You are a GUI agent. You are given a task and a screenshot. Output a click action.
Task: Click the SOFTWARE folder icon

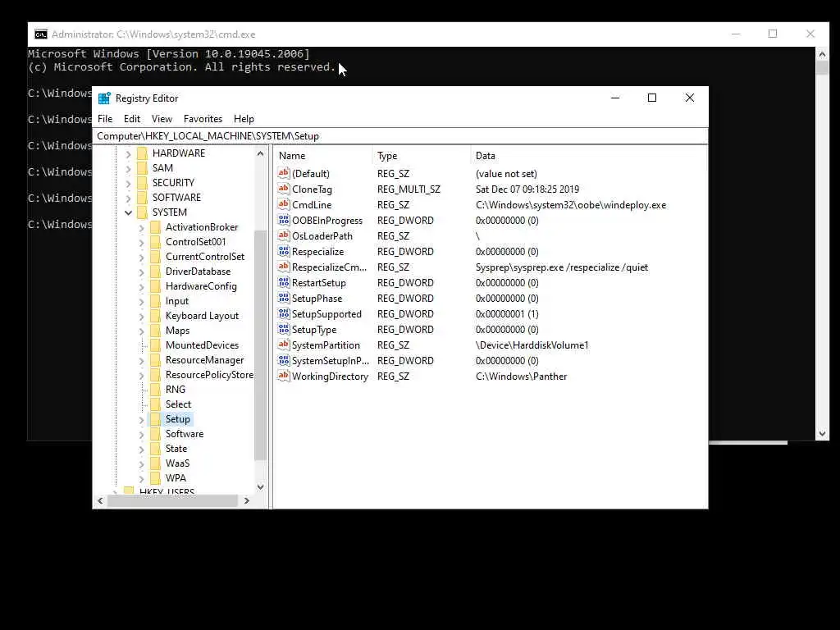pyautogui.click(x=142, y=198)
